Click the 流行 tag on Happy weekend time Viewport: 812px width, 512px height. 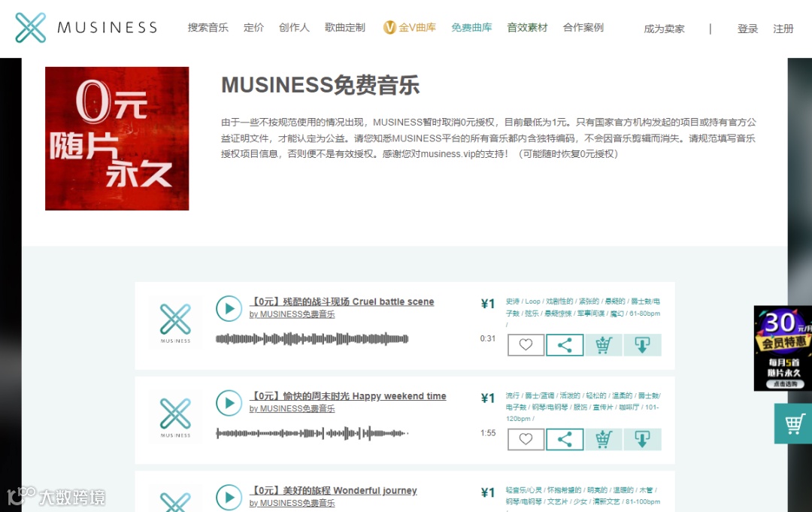pos(512,395)
